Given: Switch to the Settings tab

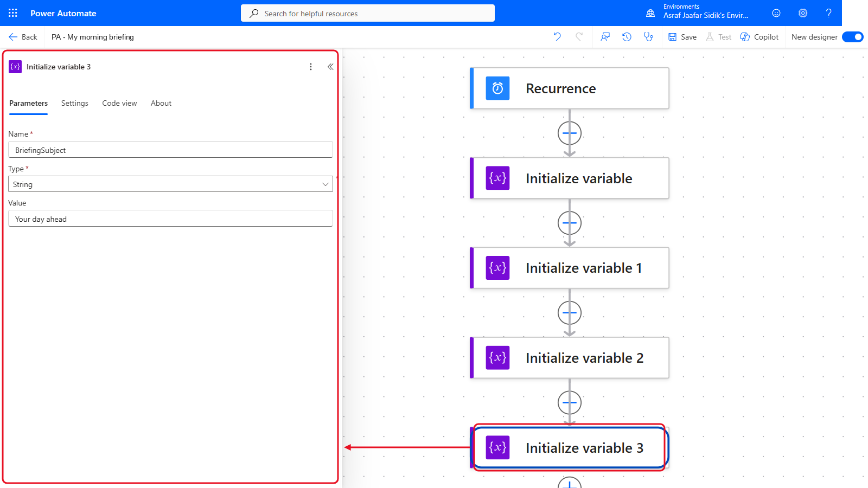Looking at the screenshot, I should pos(75,103).
